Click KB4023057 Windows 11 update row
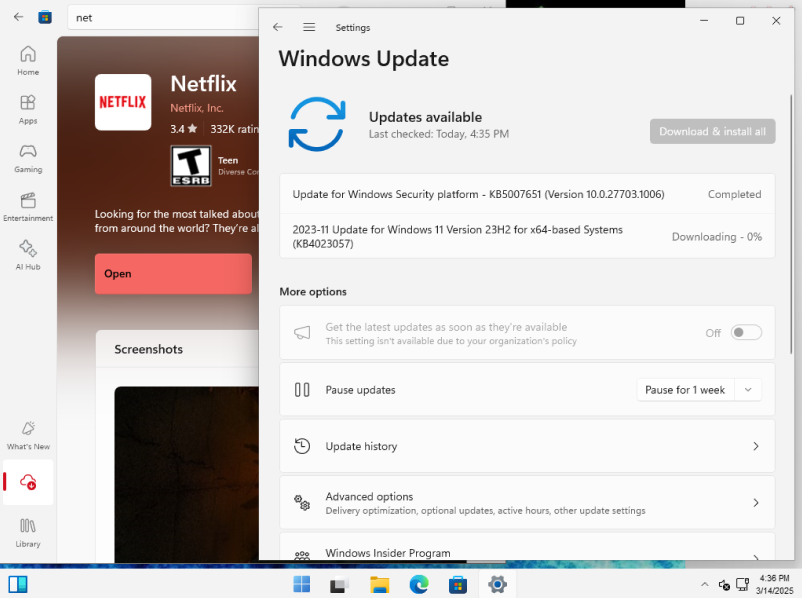The height and width of the screenshot is (598, 802). [527, 236]
